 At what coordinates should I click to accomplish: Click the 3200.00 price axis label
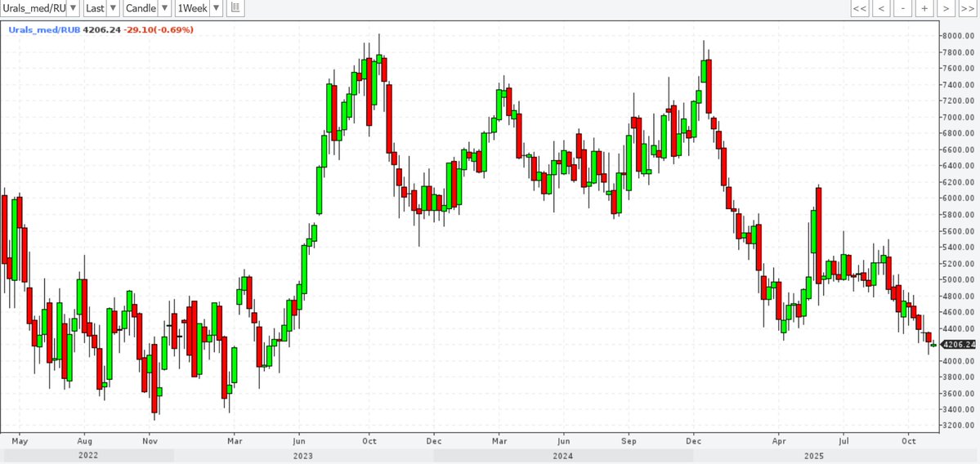coord(959,426)
